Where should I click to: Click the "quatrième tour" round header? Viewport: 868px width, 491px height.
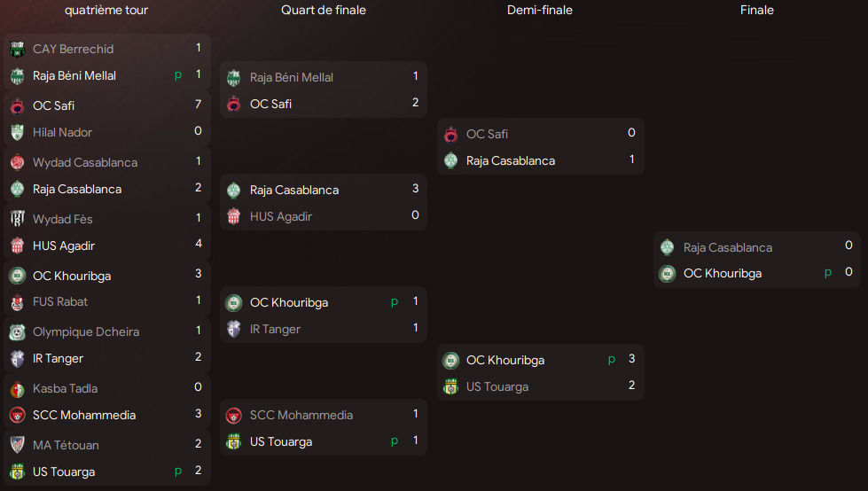pyautogui.click(x=106, y=11)
